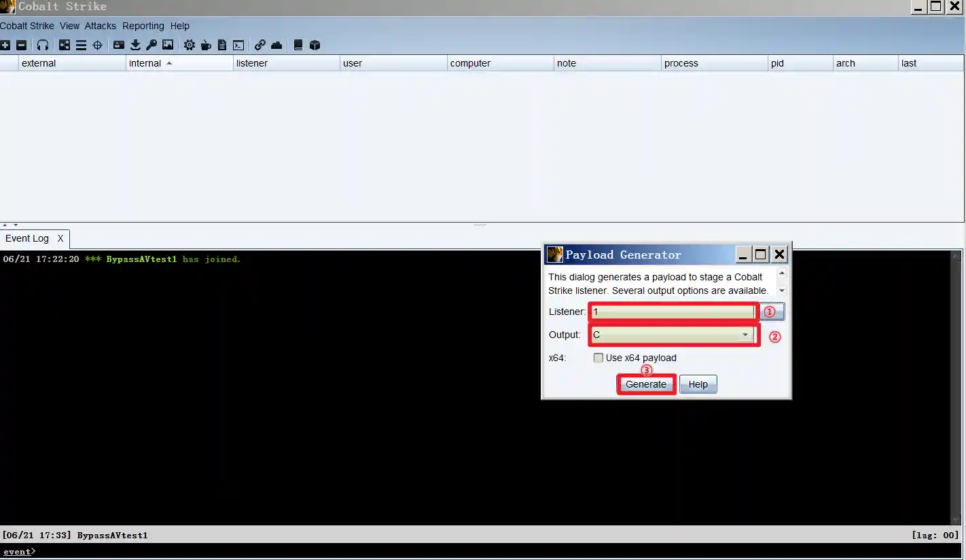Click the cloud icon in toolbar
Viewport: 966px width, 560px height.
coord(276,45)
